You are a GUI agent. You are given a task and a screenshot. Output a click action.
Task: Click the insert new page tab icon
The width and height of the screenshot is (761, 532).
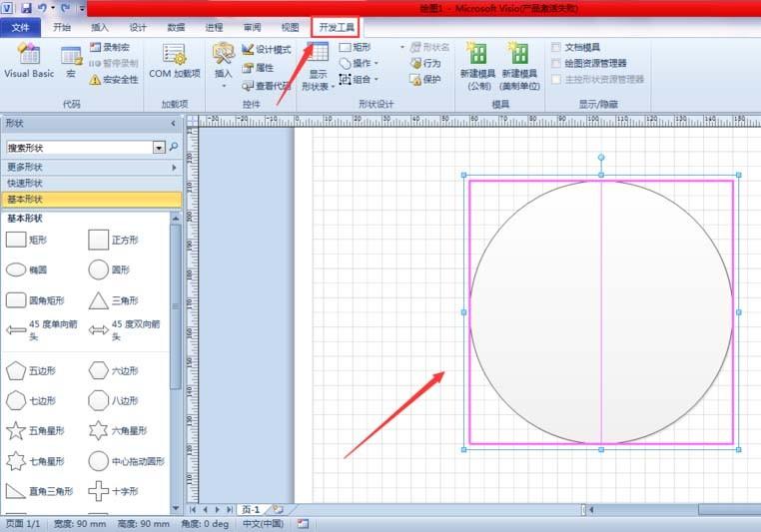[278, 509]
